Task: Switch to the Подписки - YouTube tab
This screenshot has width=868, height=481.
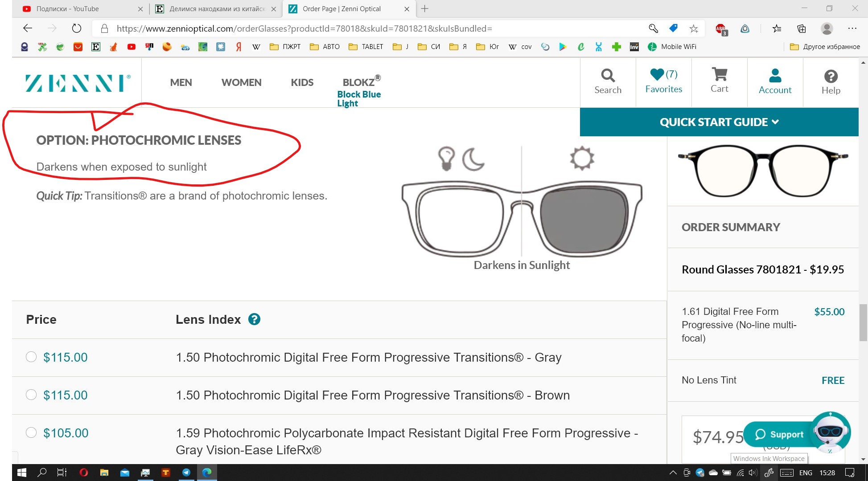Action: pyautogui.click(x=67, y=9)
